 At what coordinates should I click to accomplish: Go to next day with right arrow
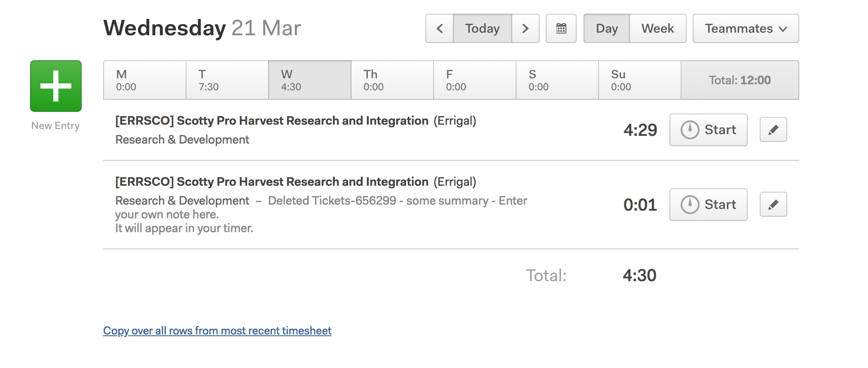click(x=525, y=28)
